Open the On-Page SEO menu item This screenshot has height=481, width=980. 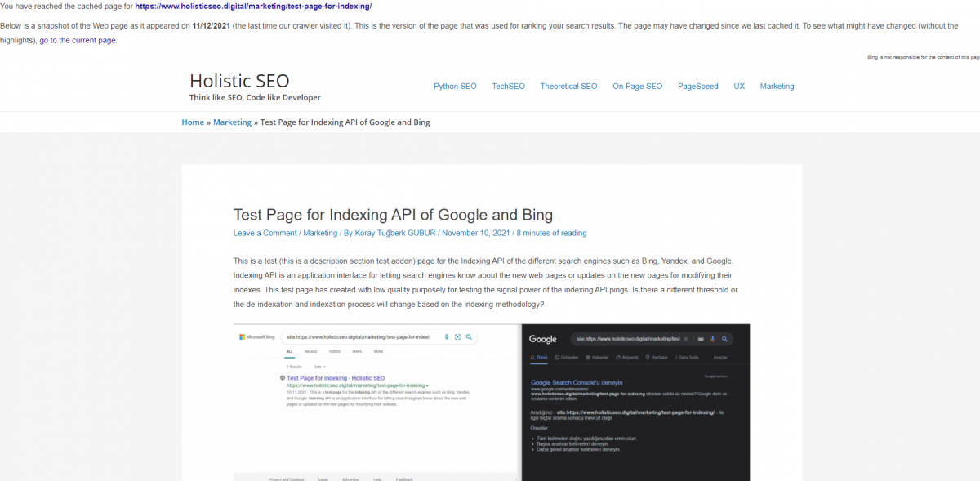pos(638,86)
